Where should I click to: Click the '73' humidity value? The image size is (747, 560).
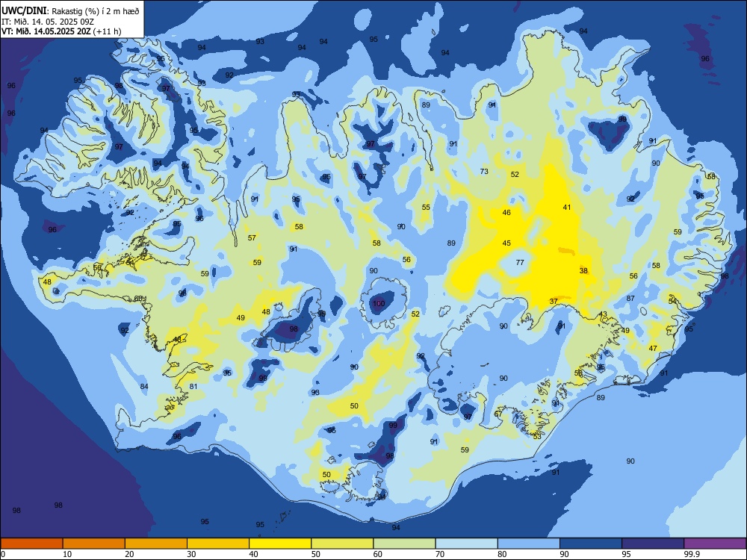tap(484, 172)
